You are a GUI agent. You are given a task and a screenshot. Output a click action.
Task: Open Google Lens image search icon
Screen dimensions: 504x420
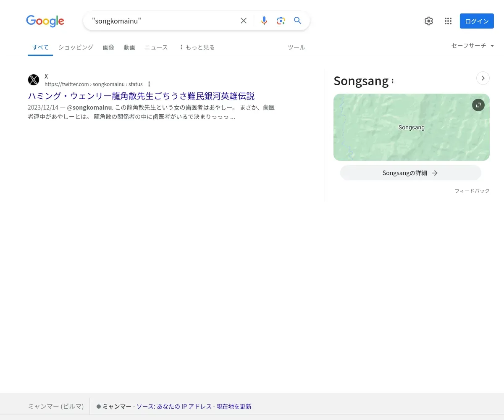click(x=281, y=21)
